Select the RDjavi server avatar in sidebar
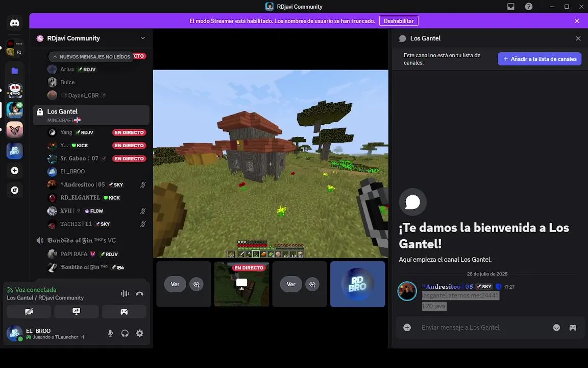 point(15,110)
